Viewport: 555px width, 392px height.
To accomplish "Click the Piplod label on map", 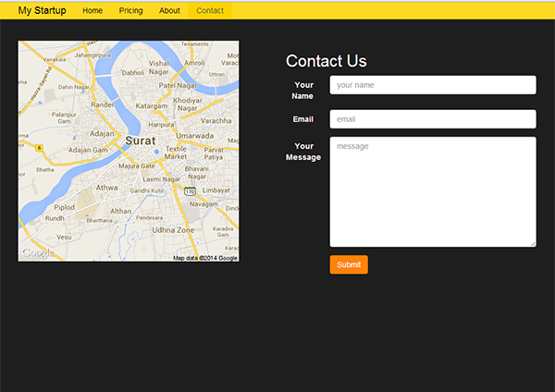I will (64, 207).
